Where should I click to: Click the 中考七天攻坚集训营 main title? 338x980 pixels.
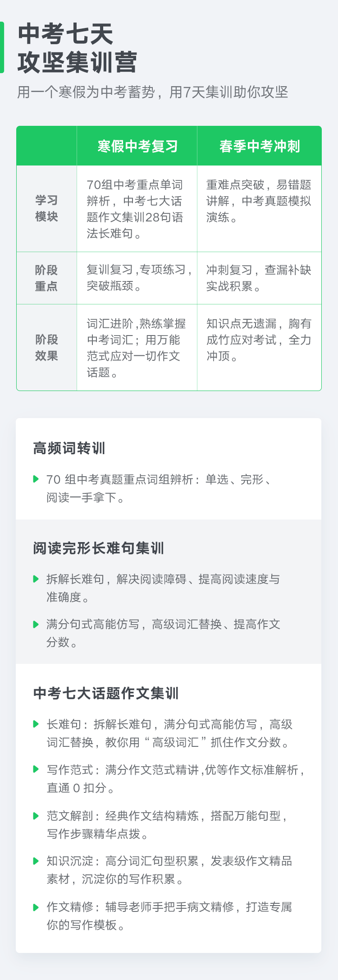[x=77, y=48]
